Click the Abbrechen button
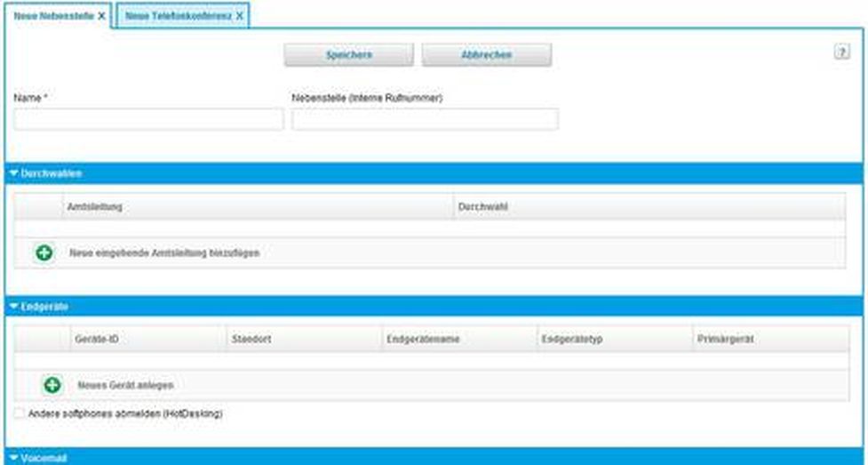Image resolution: width=868 pixels, height=465 pixels. click(487, 55)
